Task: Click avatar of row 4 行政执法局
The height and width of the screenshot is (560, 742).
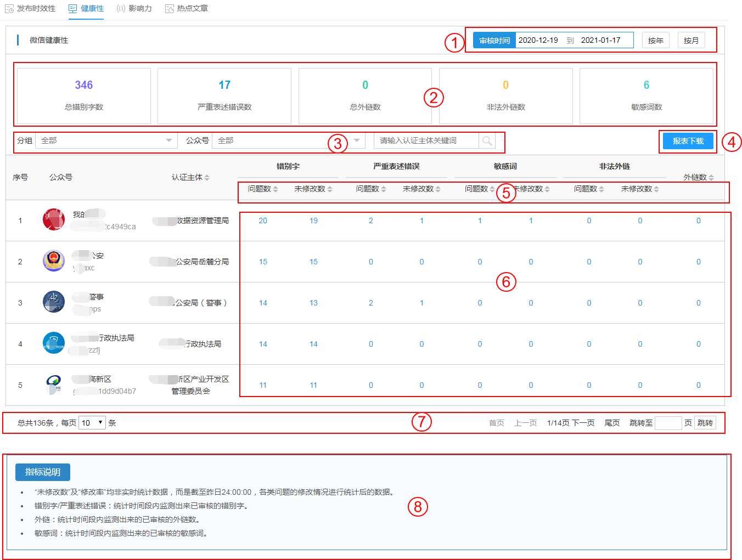Action: click(x=54, y=343)
